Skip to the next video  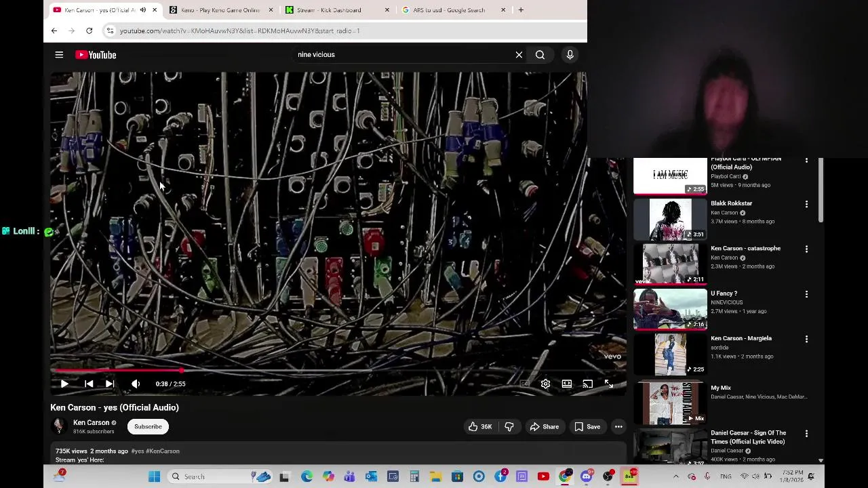coord(109,384)
